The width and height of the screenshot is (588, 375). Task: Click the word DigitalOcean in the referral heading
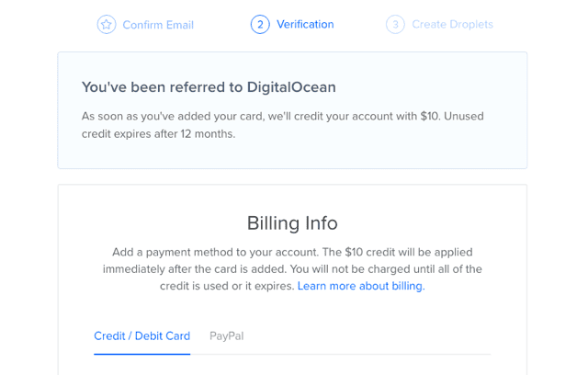point(291,87)
